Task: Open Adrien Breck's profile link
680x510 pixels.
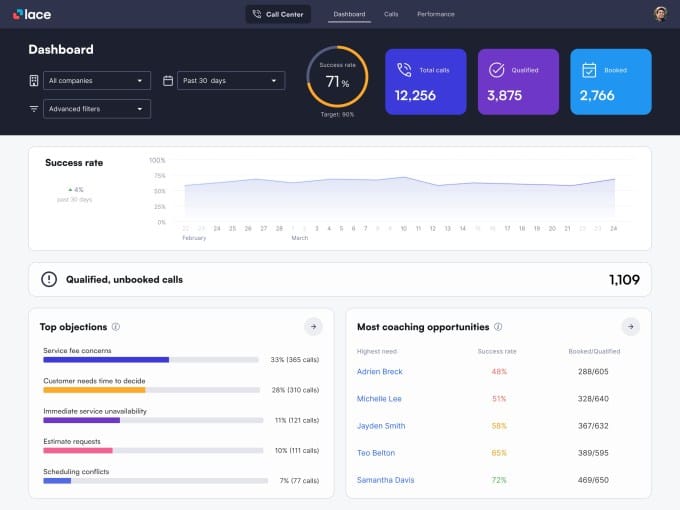Action: (x=379, y=372)
